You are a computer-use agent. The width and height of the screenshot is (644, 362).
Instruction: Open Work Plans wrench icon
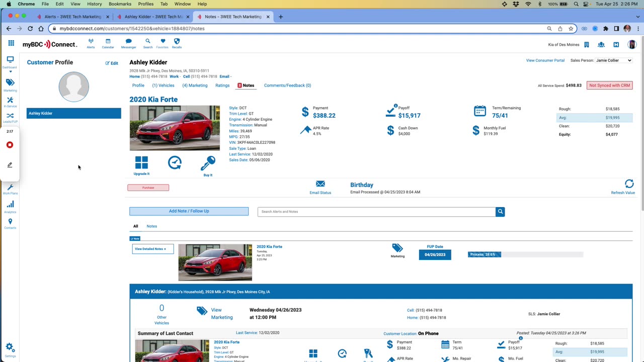tap(10, 190)
